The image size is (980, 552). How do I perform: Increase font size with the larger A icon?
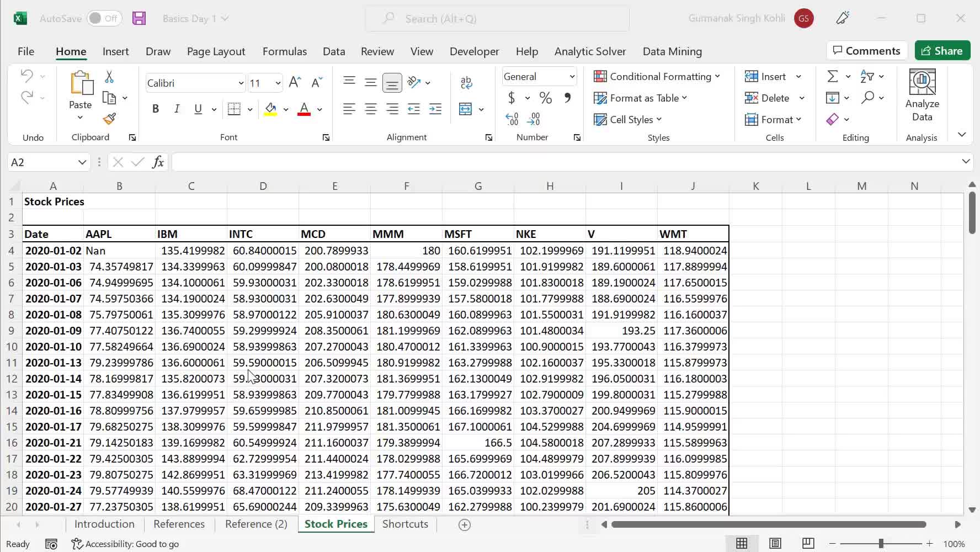click(x=295, y=82)
